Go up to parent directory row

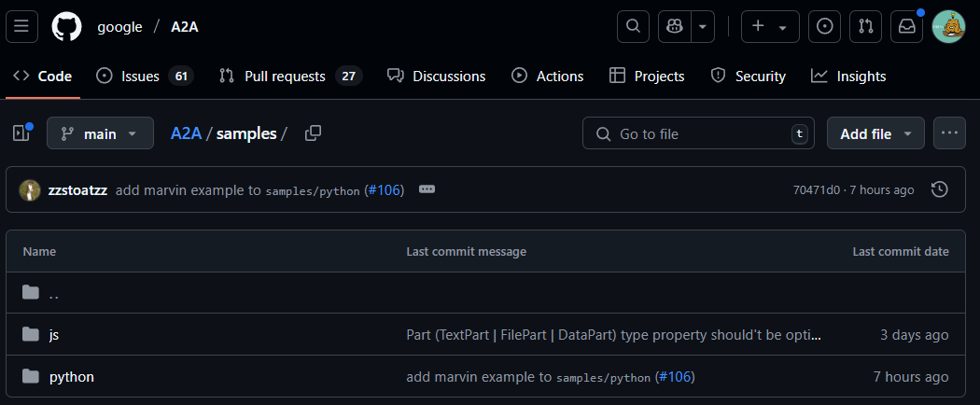[485, 292]
